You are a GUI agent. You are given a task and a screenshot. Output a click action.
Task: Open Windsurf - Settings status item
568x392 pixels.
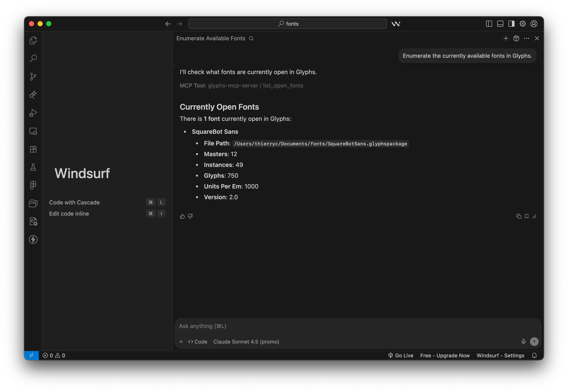pos(500,355)
